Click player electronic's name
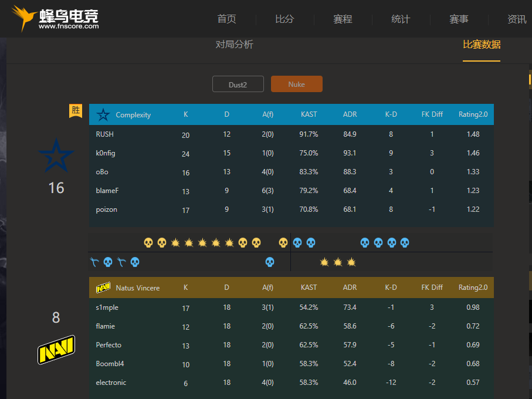 pos(111,383)
